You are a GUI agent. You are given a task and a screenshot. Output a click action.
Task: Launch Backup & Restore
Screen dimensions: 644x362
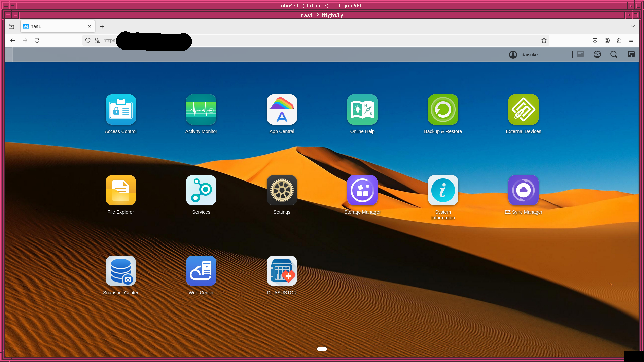(x=443, y=109)
